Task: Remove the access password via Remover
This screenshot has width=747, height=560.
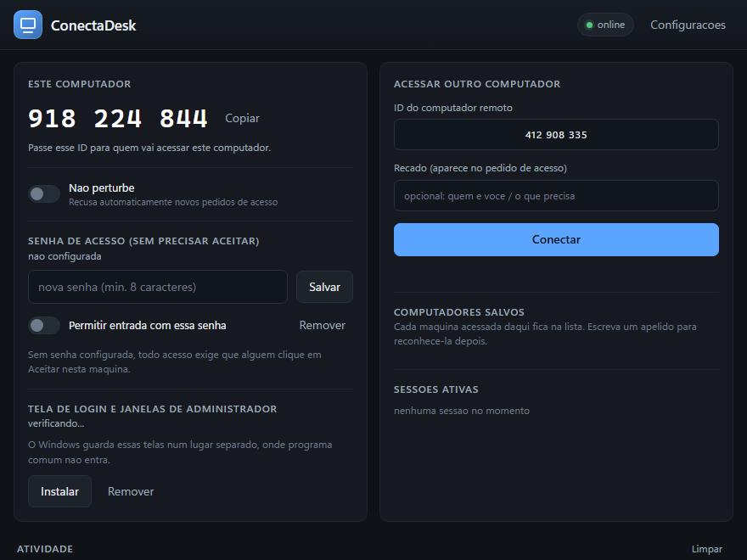Action: 322,325
